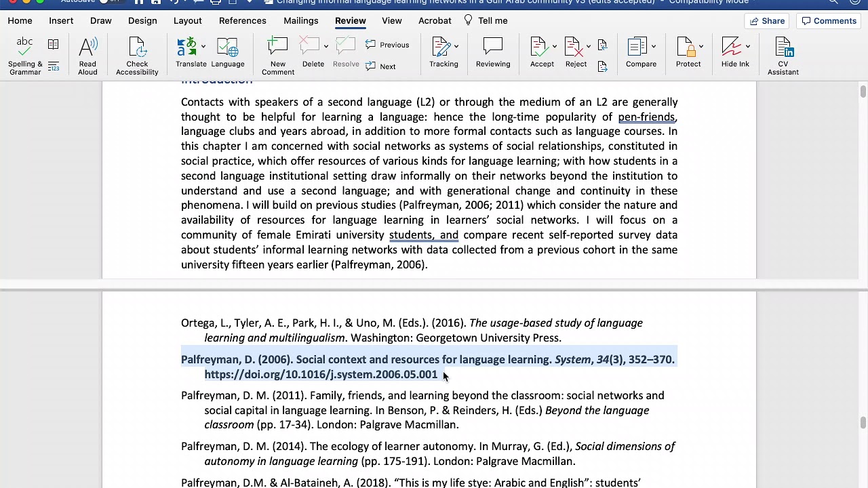Screen dimensions: 868x488
Task: Open the Acrobat tab
Action: [x=435, y=20]
